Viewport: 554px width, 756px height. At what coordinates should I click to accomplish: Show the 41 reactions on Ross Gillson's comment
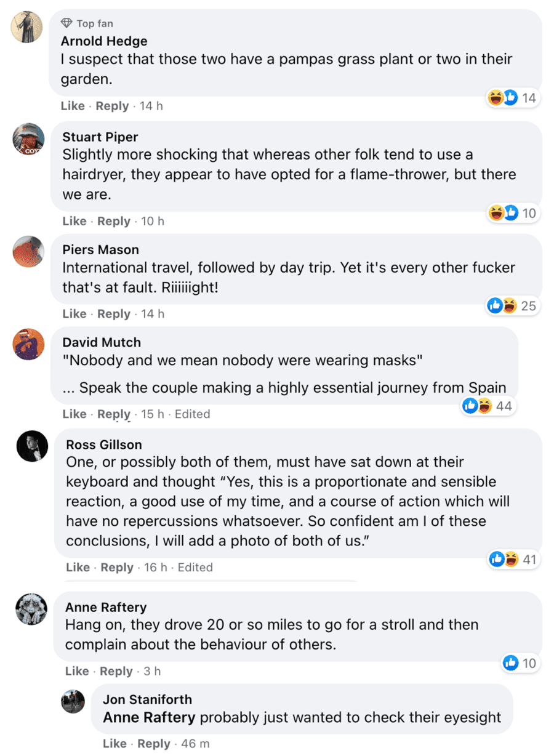pos(512,559)
